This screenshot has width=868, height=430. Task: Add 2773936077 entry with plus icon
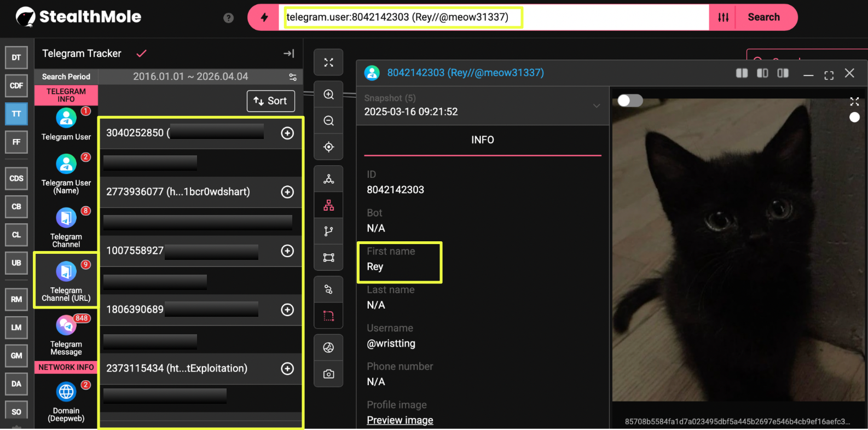(x=287, y=192)
